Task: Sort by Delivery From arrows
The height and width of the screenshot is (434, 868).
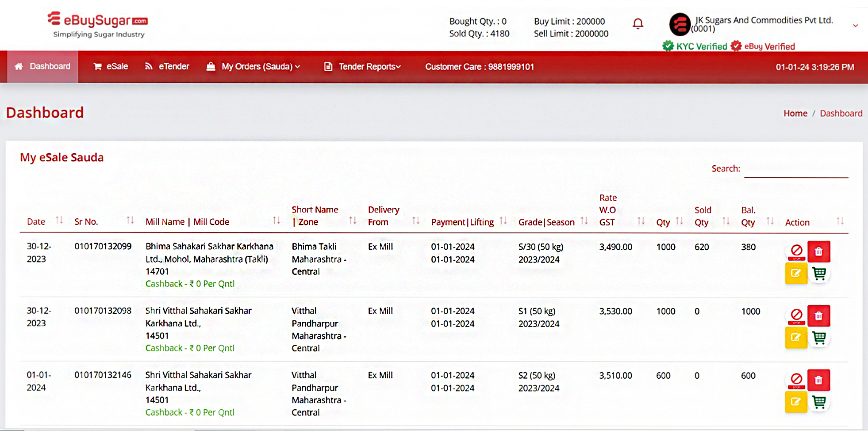Action: click(416, 220)
